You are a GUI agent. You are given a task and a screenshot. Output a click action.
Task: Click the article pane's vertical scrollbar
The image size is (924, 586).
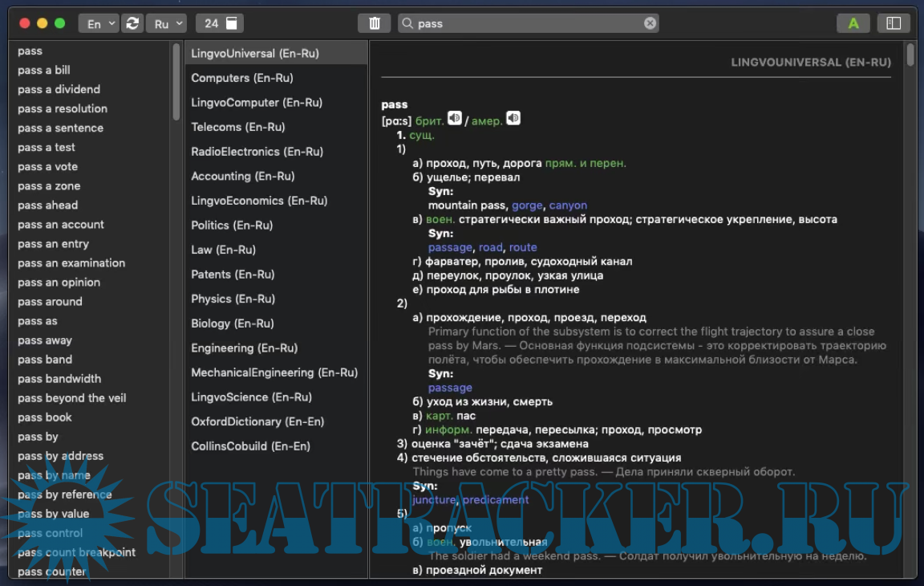coord(910,55)
